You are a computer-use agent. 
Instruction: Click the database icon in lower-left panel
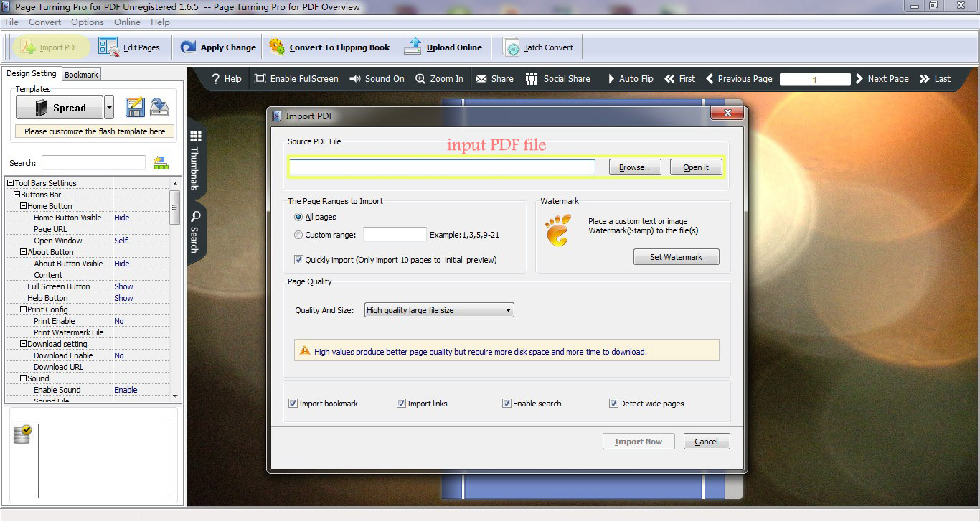(22, 434)
